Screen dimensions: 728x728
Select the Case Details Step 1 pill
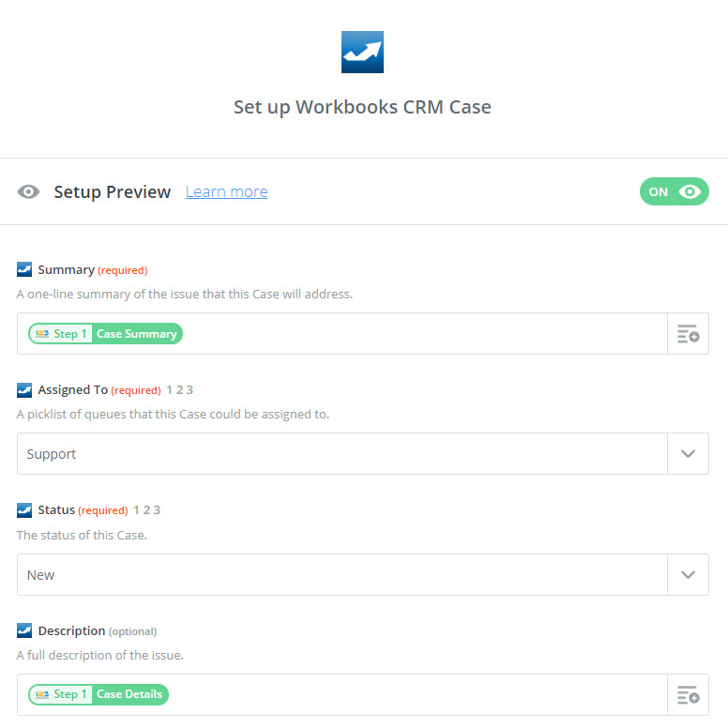99,694
